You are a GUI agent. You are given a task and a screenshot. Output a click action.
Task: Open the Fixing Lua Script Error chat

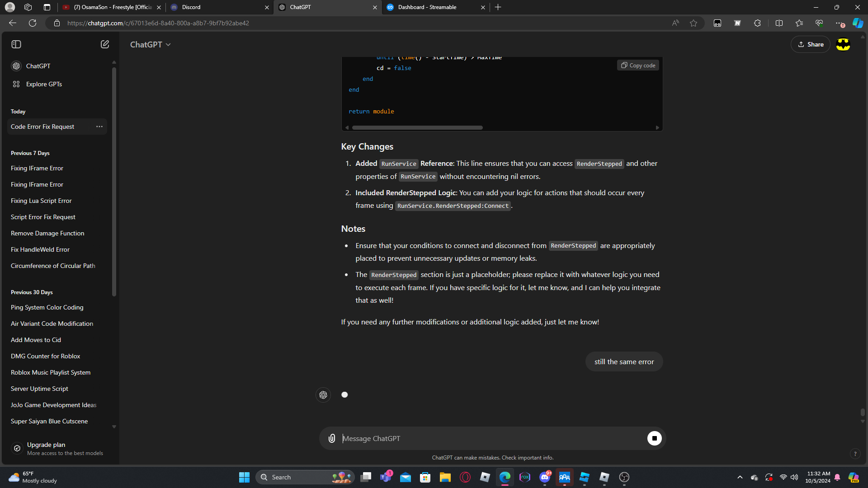click(41, 201)
